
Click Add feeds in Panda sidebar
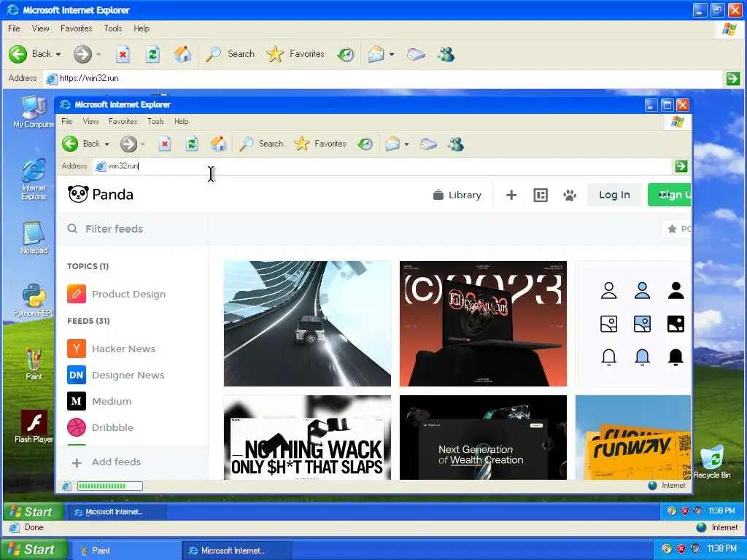point(107,462)
